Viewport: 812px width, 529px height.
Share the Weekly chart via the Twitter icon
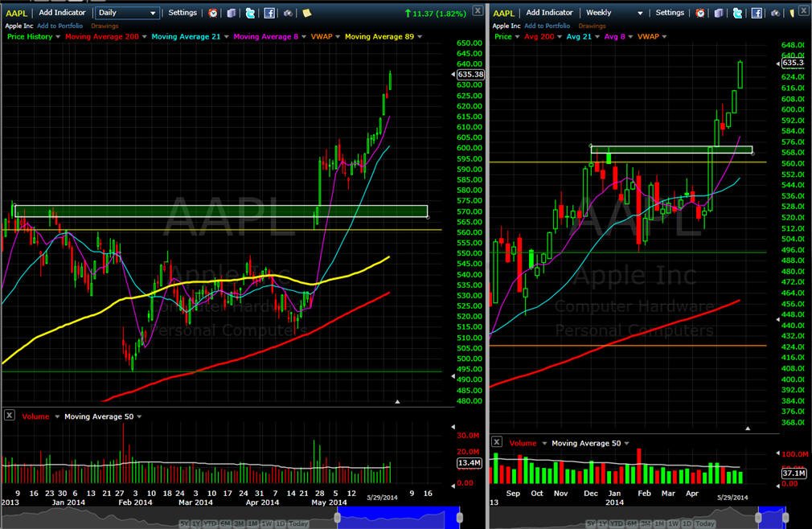tap(737, 13)
